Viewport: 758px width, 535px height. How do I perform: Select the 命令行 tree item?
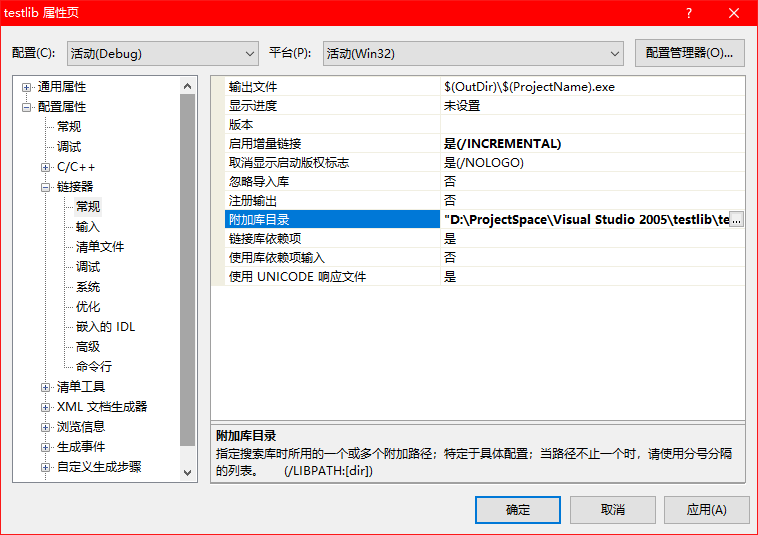(x=94, y=367)
